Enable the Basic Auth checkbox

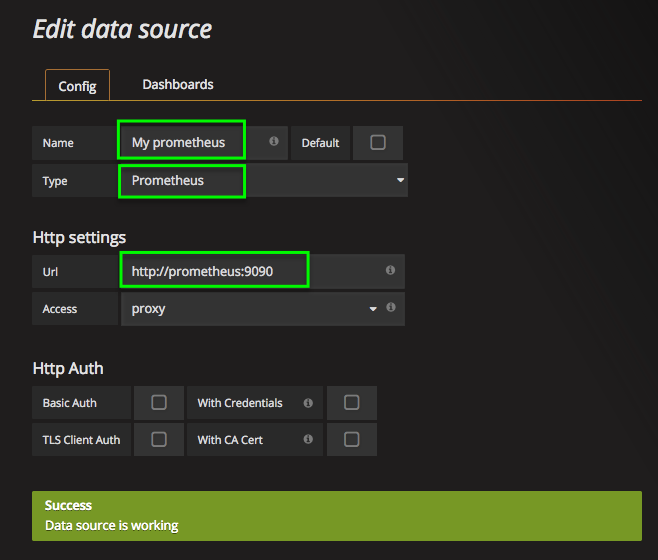[x=159, y=402]
